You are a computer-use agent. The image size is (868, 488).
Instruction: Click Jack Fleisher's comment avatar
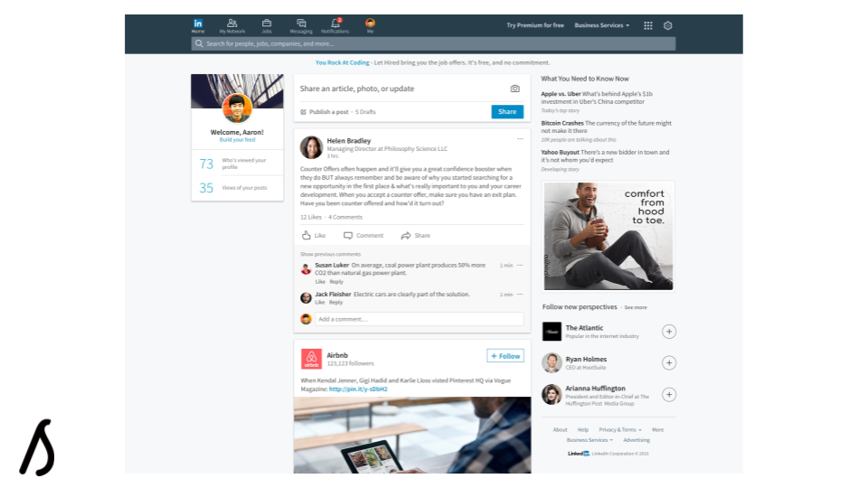(306, 298)
